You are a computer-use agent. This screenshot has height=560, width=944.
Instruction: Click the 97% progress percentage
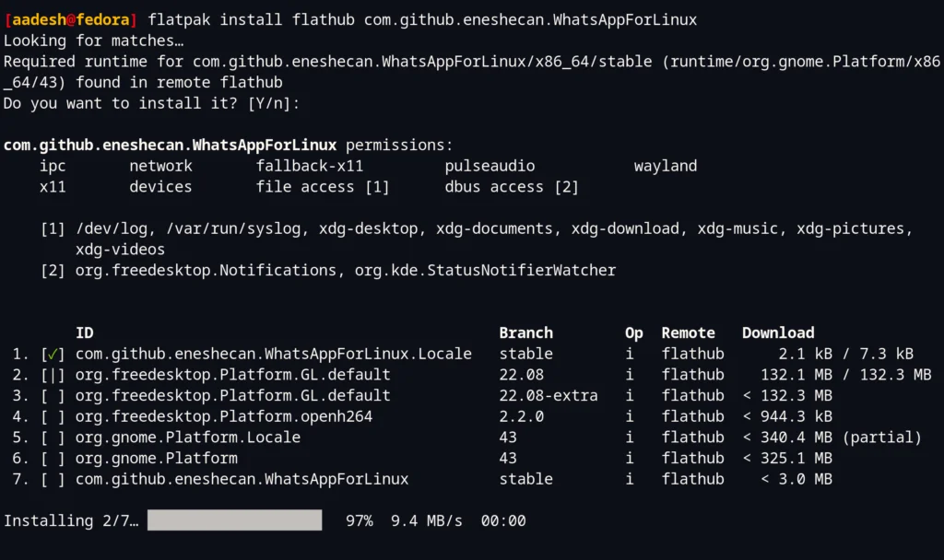[x=360, y=521]
